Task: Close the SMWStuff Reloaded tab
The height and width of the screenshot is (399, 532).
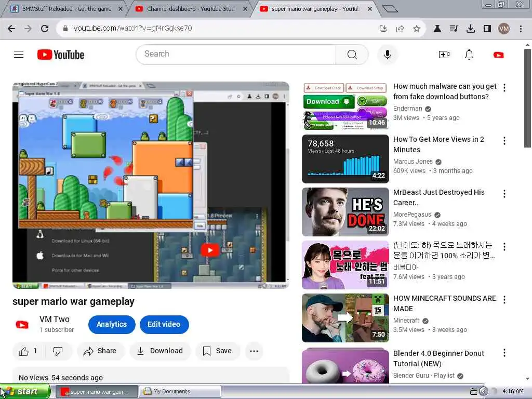Action: [120, 9]
